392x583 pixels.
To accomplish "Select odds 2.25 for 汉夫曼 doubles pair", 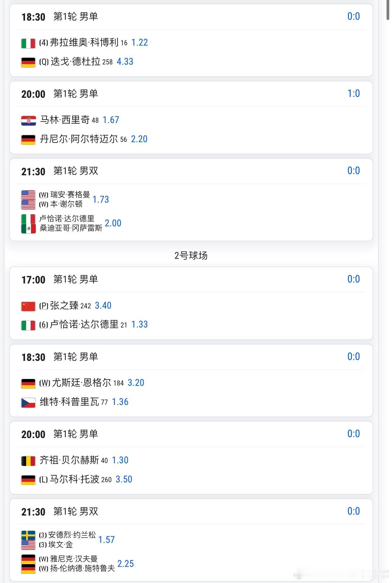I will click(126, 564).
